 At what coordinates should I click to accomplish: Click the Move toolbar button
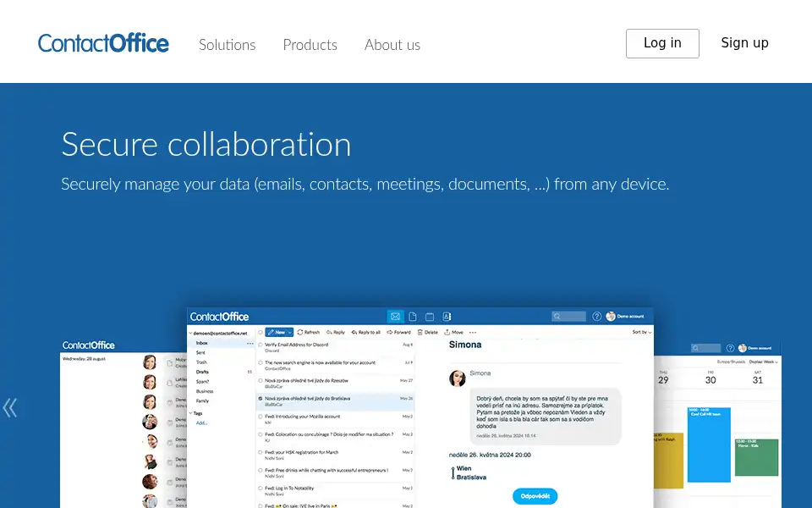pyautogui.click(x=453, y=332)
